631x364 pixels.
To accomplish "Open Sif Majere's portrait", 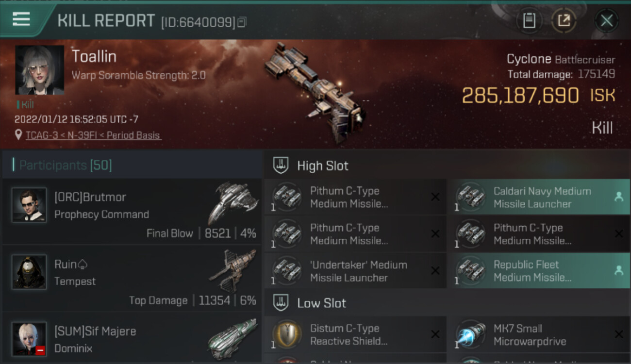I will pyautogui.click(x=29, y=338).
